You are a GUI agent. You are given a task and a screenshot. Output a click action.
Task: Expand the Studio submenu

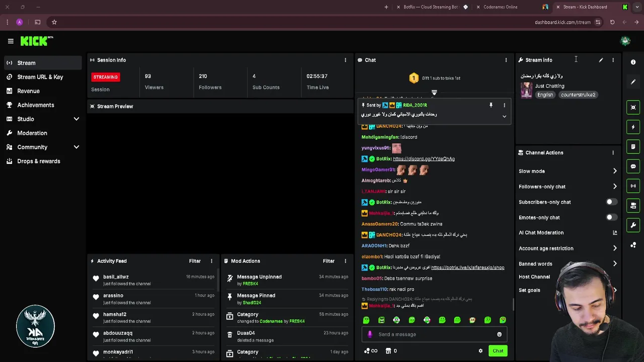[x=76, y=119]
